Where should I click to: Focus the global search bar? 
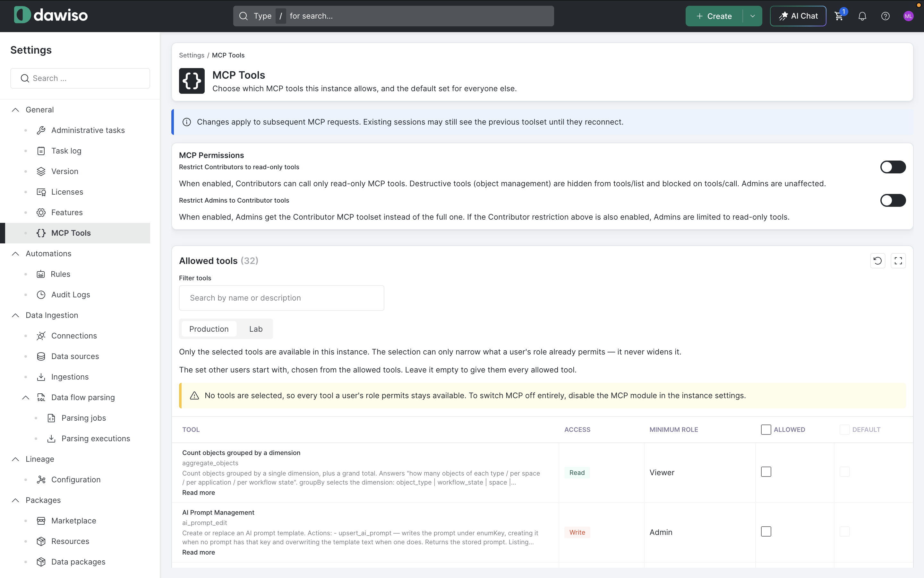[393, 16]
